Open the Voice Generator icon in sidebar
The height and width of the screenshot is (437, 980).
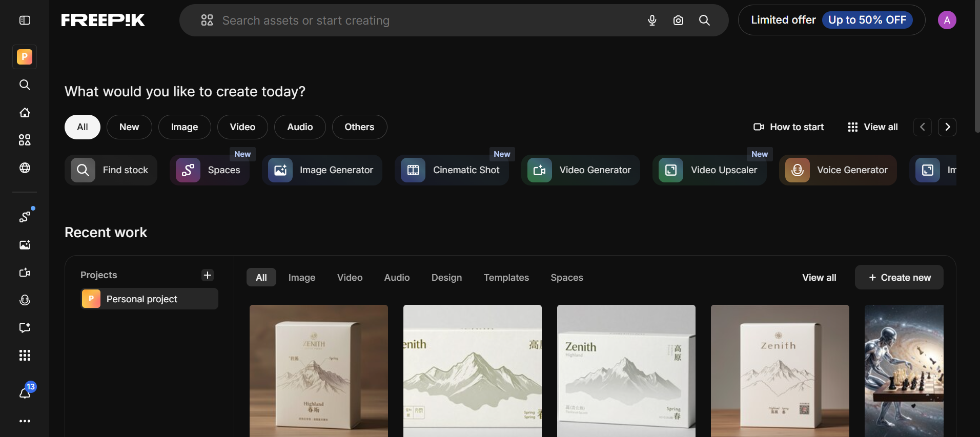pos(25,300)
